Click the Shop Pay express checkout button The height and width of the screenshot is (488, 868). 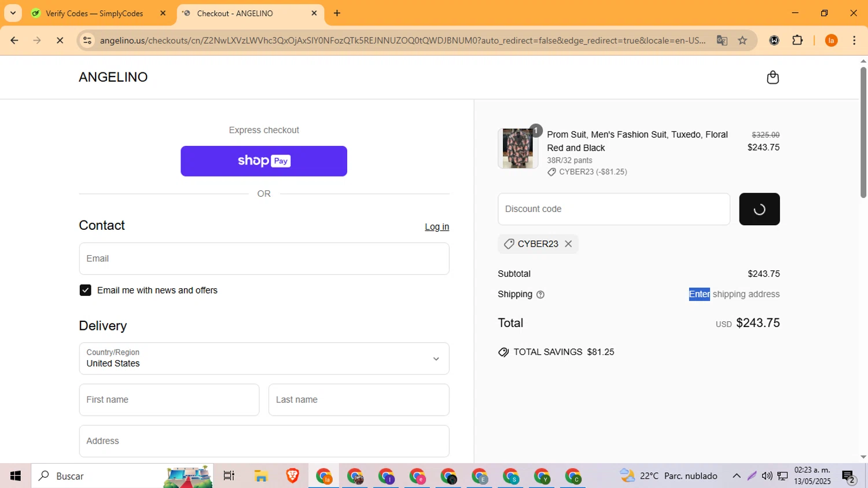pyautogui.click(x=264, y=161)
